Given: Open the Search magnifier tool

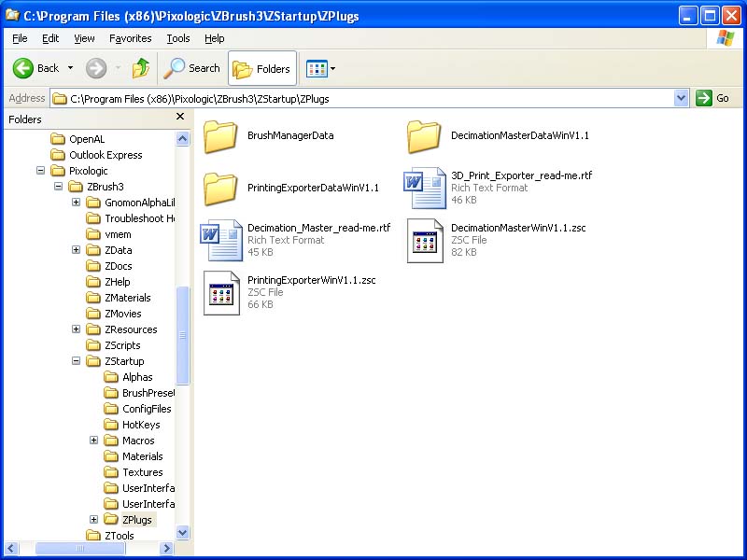Looking at the screenshot, I should pos(191,68).
